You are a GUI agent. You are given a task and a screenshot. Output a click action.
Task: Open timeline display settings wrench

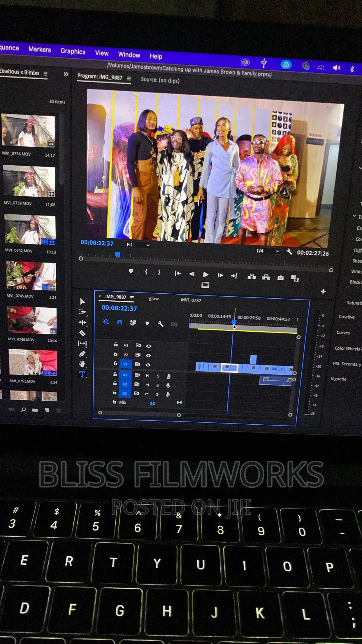click(160, 324)
